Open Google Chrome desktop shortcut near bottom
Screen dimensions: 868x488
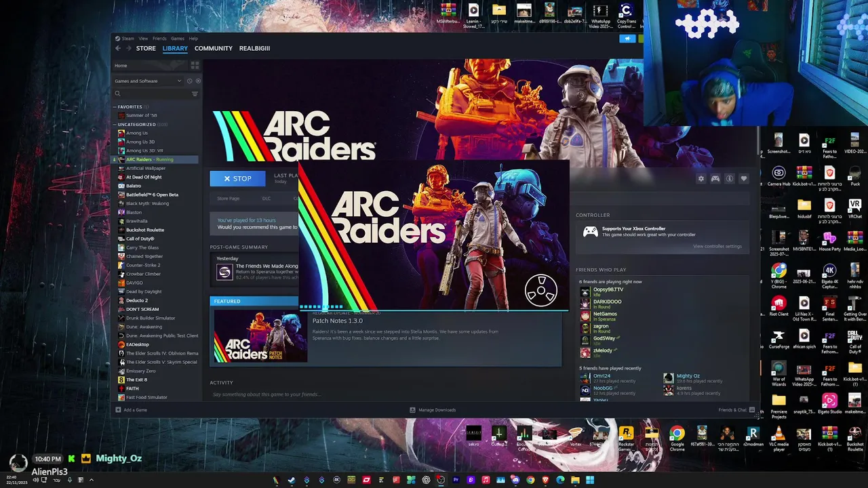tap(677, 438)
